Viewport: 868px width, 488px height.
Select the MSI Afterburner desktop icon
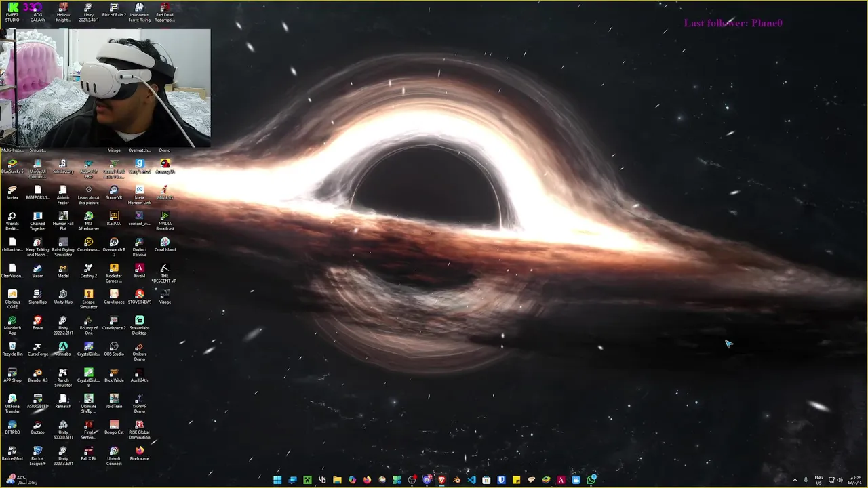88,222
